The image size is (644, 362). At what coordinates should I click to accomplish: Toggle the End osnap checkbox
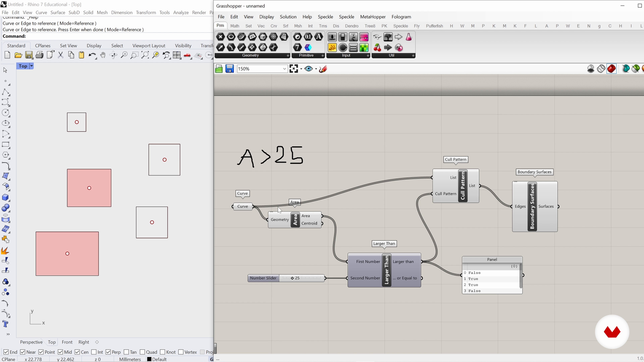[x=6, y=352]
